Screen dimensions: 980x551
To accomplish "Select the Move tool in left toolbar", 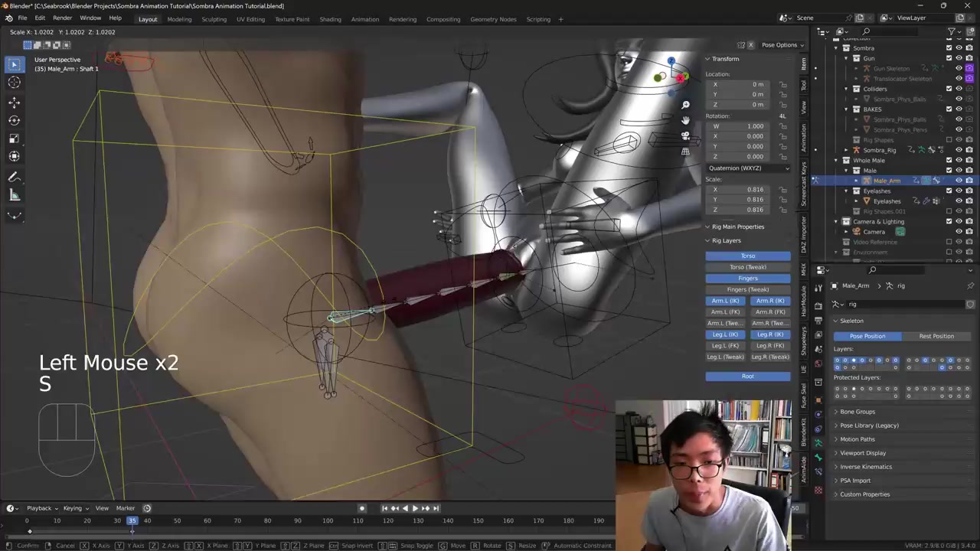I will [x=14, y=102].
